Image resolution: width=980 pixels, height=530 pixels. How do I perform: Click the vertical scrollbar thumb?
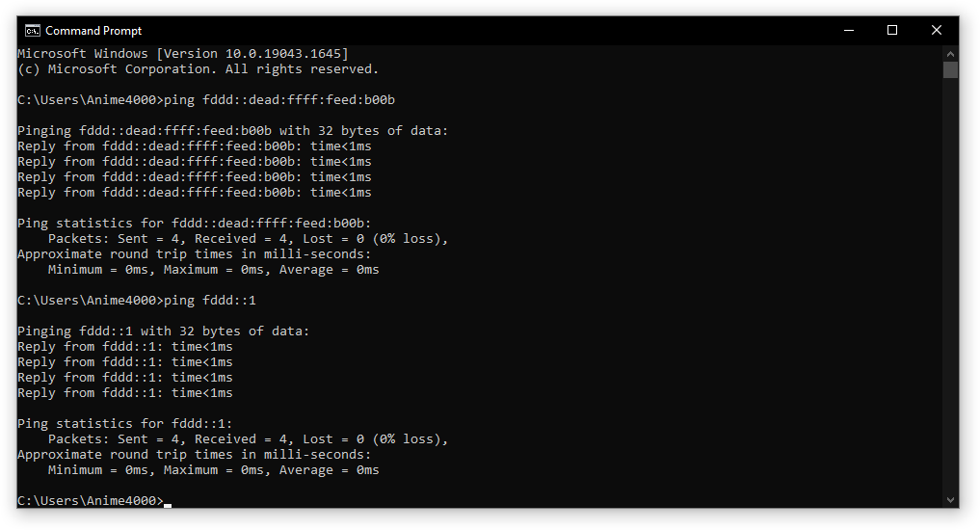tap(951, 69)
